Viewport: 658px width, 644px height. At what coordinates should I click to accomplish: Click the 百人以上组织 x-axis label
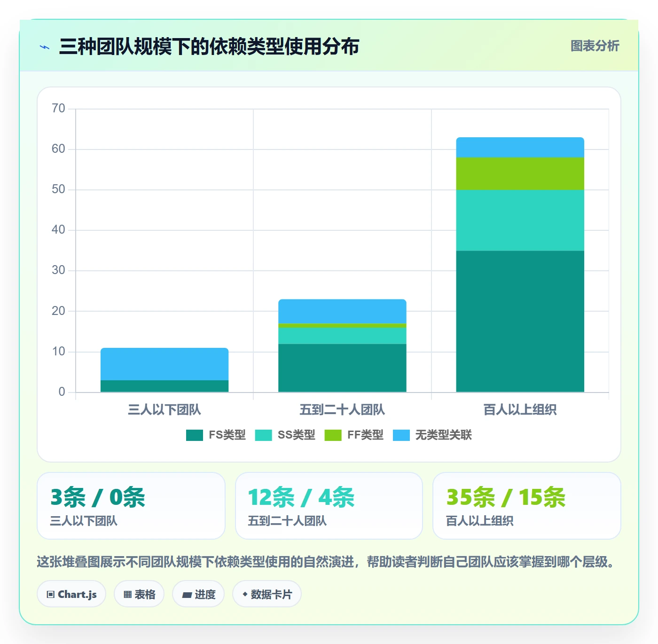click(x=520, y=410)
